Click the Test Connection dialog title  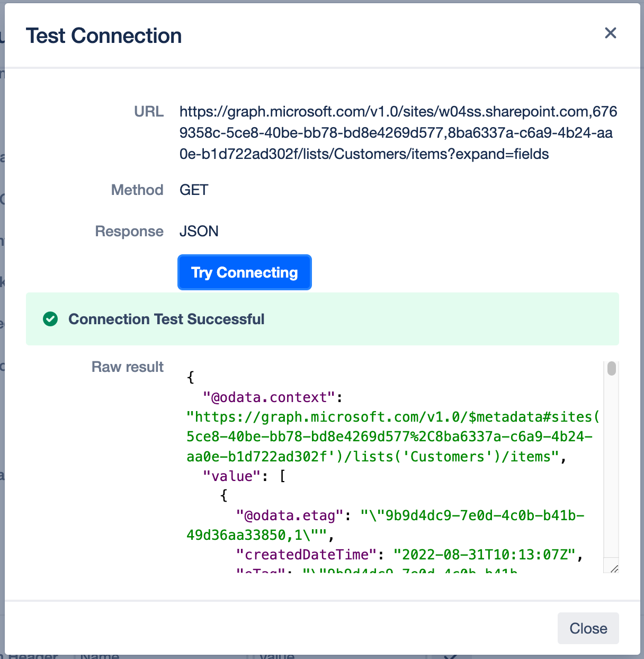tap(104, 36)
